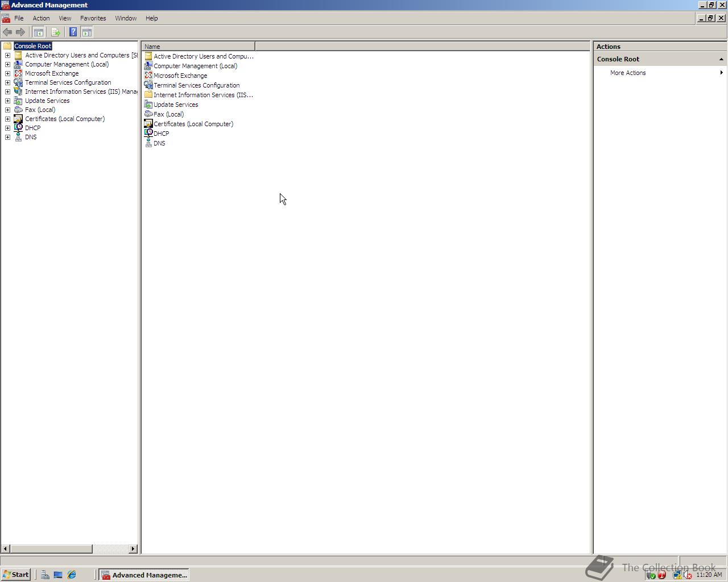Click the clock showing 11:20 AM
This screenshot has height=582, width=728.
pos(709,575)
